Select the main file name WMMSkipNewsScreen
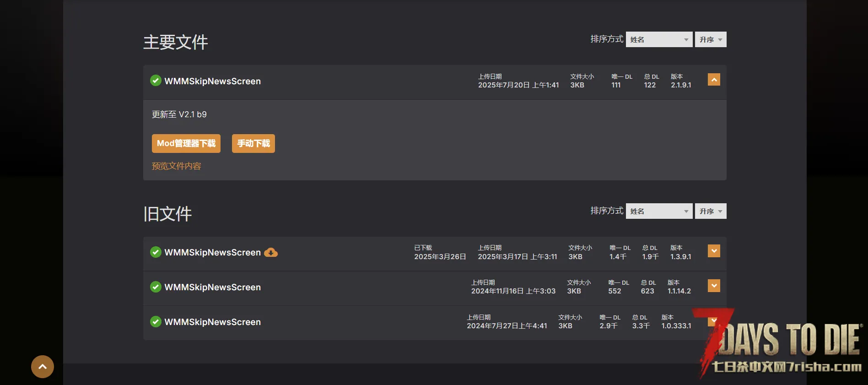 click(213, 81)
